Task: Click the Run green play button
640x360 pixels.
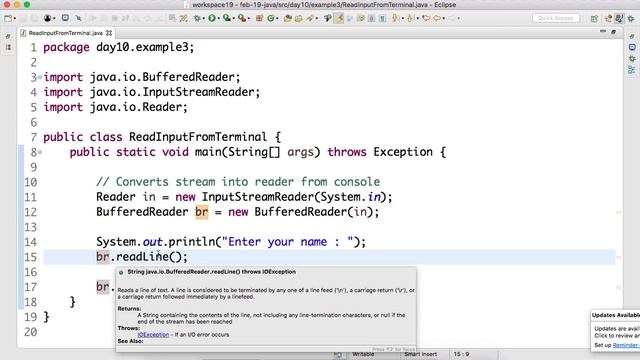Action: click(x=212, y=18)
